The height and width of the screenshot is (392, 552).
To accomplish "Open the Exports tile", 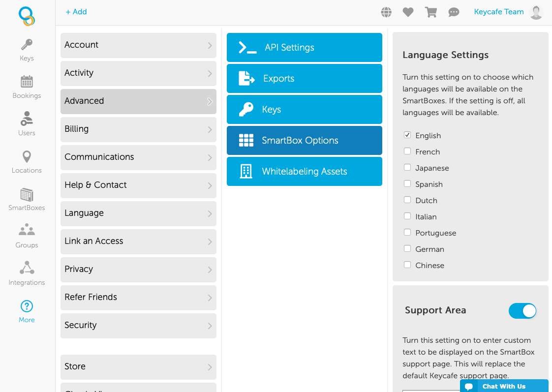I will 305,79.
